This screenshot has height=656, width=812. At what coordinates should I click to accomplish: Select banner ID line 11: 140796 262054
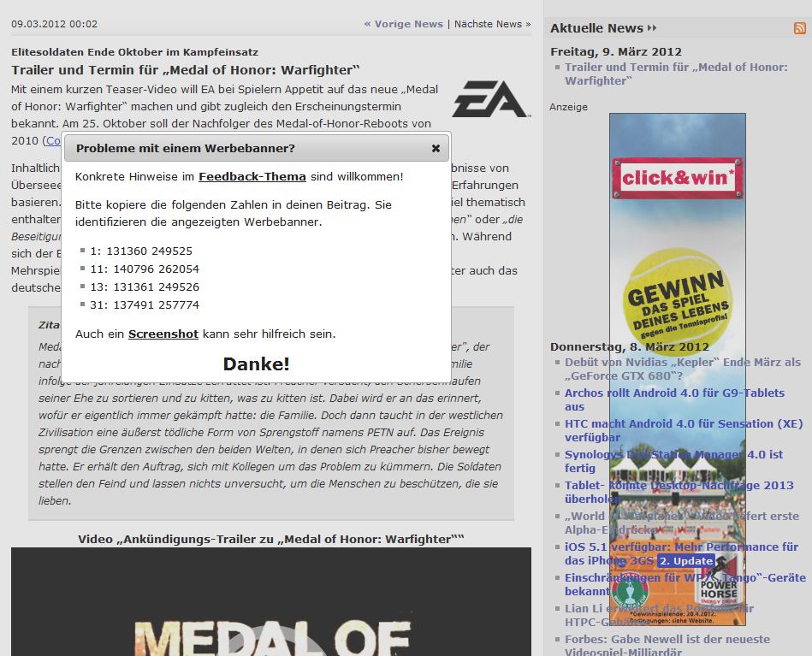pyautogui.click(x=145, y=269)
